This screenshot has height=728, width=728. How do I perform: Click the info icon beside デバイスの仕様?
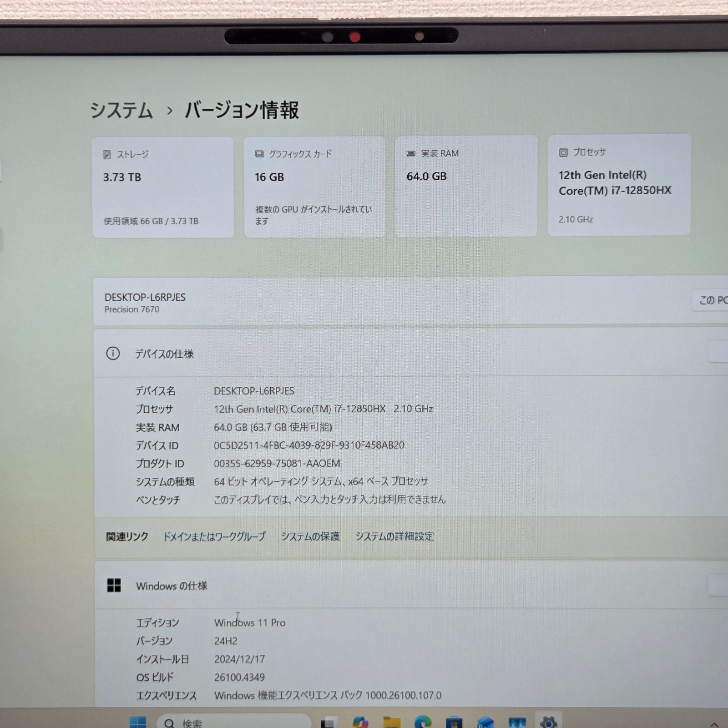click(x=113, y=354)
